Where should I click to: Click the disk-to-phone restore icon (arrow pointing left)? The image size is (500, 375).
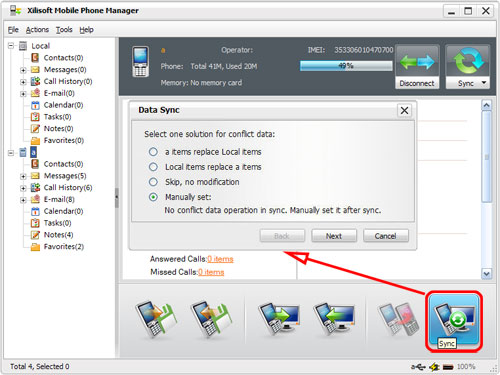(x=211, y=319)
